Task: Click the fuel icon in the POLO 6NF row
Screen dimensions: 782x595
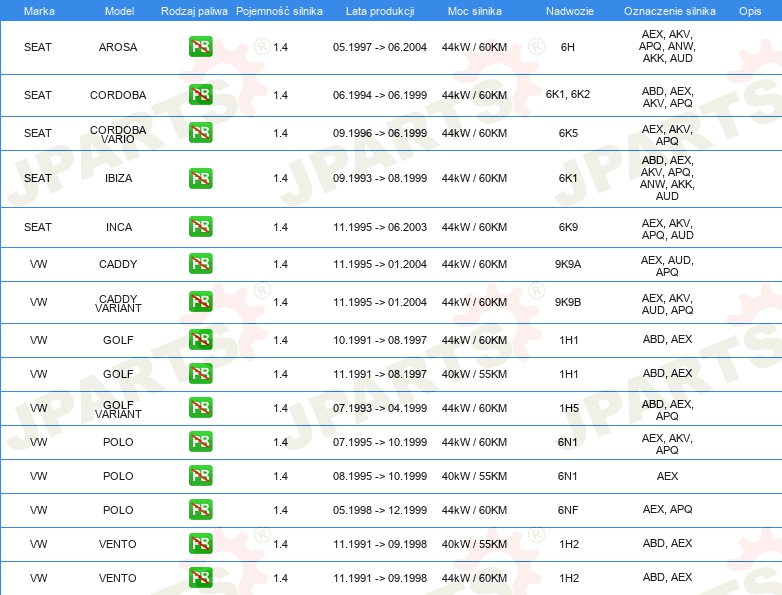Action: click(200, 510)
